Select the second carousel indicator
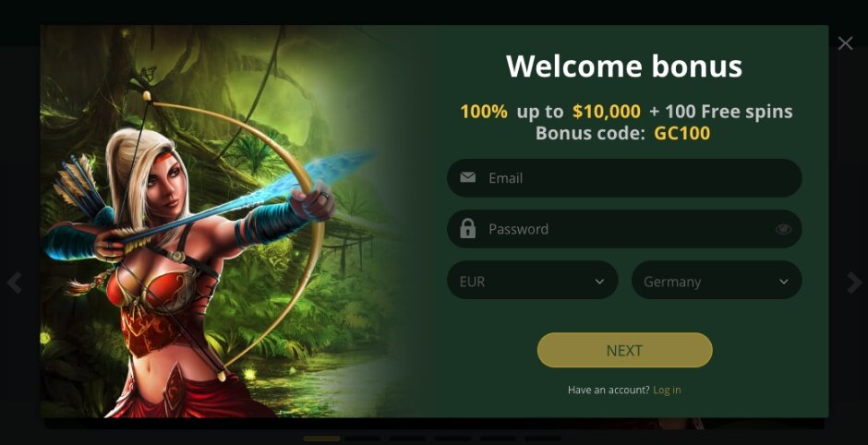The width and height of the screenshot is (868, 445). pos(363,439)
